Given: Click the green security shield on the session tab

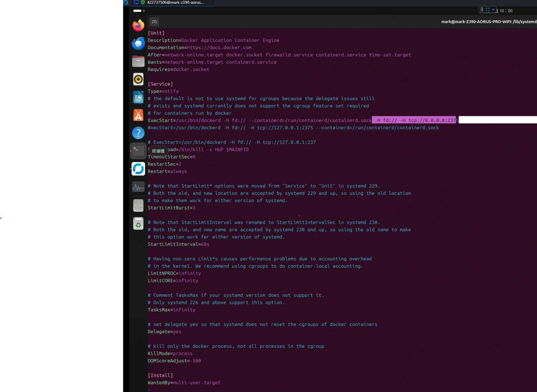Looking at the screenshot, I should [x=142, y=3].
